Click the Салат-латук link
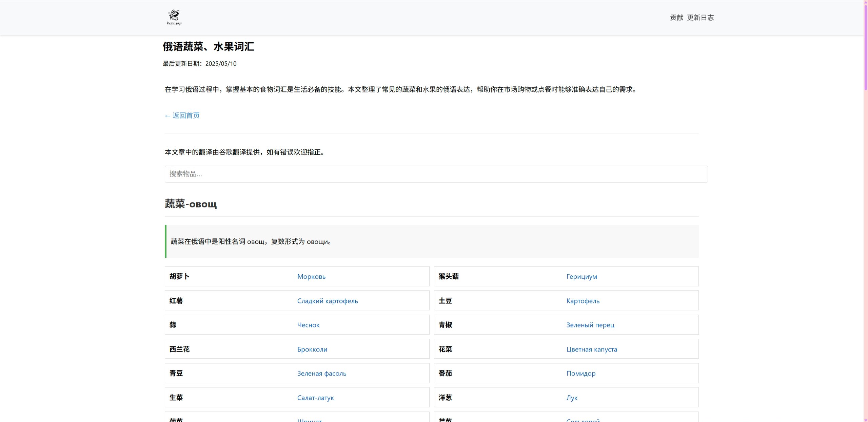The width and height of the screenshot is (868, 422). click(x=315, y=398)
